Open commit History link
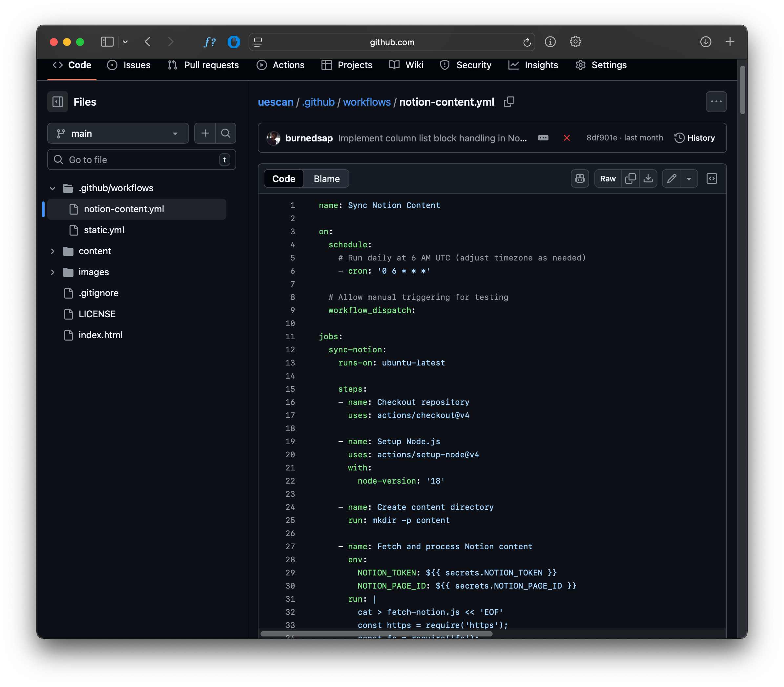This screenshot has height=687, width=784. point(695,138)
